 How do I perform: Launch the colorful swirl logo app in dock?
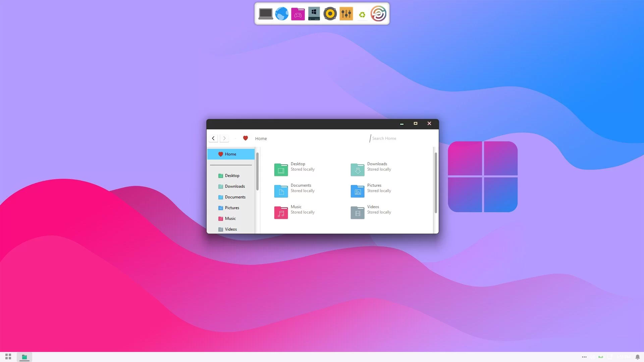pos(378,14)
